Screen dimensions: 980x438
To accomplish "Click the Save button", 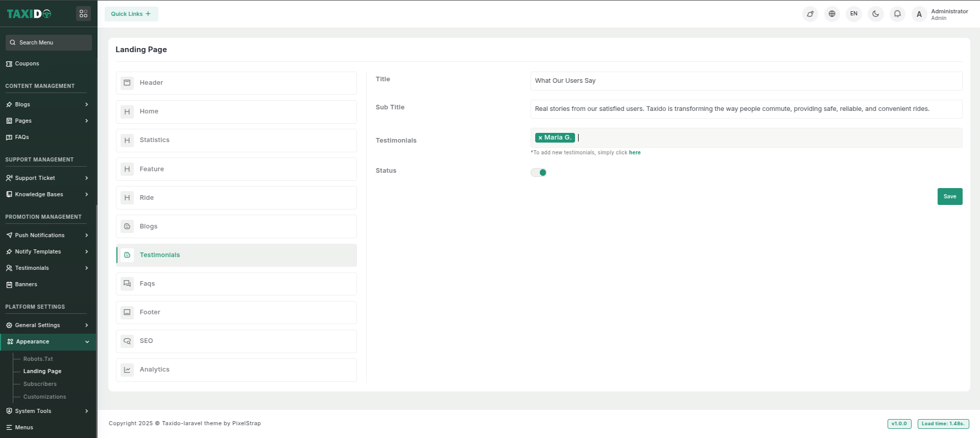I will (949, 197).
